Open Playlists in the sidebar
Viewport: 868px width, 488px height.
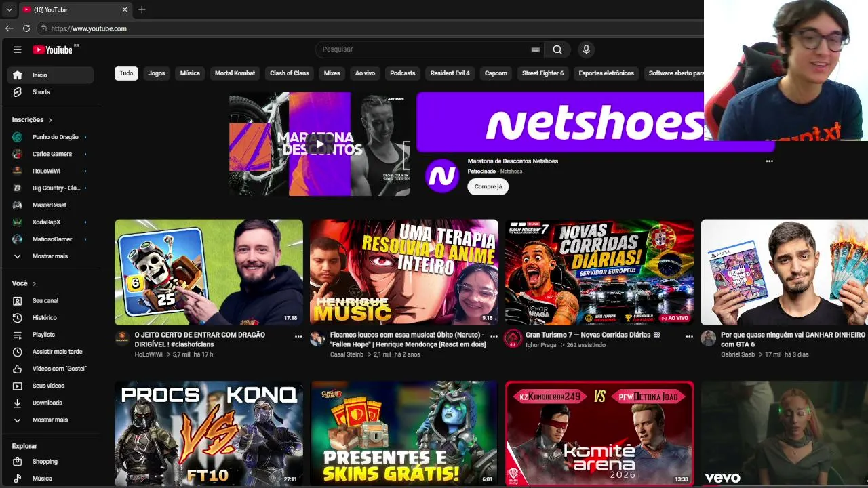point(50,334)
